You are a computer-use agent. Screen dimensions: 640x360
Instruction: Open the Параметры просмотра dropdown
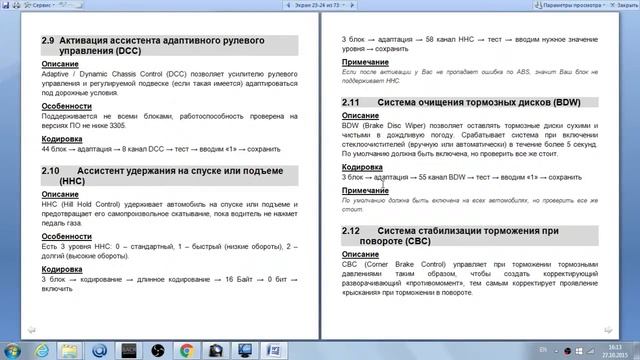coord(570,5)
